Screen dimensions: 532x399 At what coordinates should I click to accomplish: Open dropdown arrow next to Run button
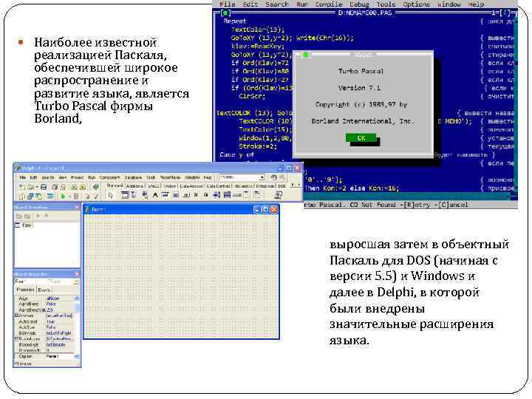tap(69, 196)
